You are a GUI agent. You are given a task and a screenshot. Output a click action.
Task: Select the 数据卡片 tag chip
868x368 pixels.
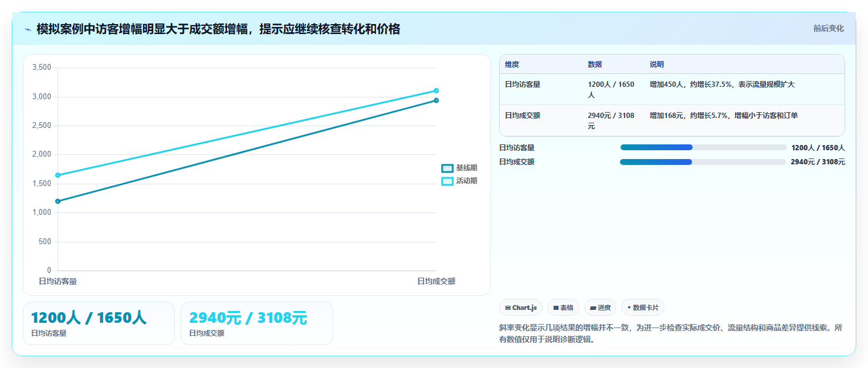tap(643, 308)
